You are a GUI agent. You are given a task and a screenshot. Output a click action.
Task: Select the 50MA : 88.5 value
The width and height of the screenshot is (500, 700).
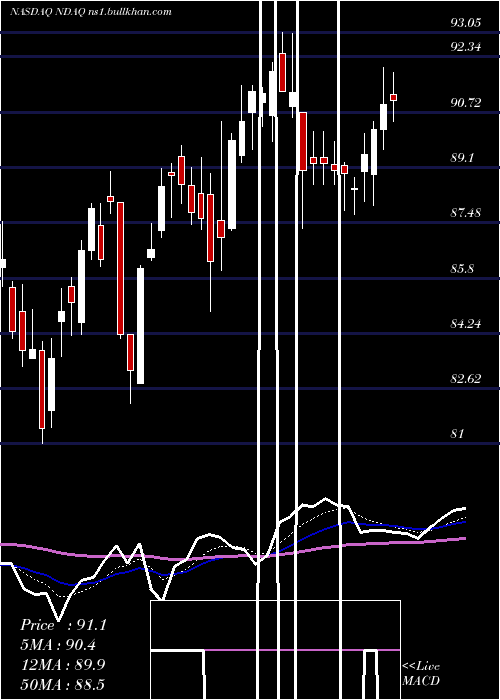point(62,684)
